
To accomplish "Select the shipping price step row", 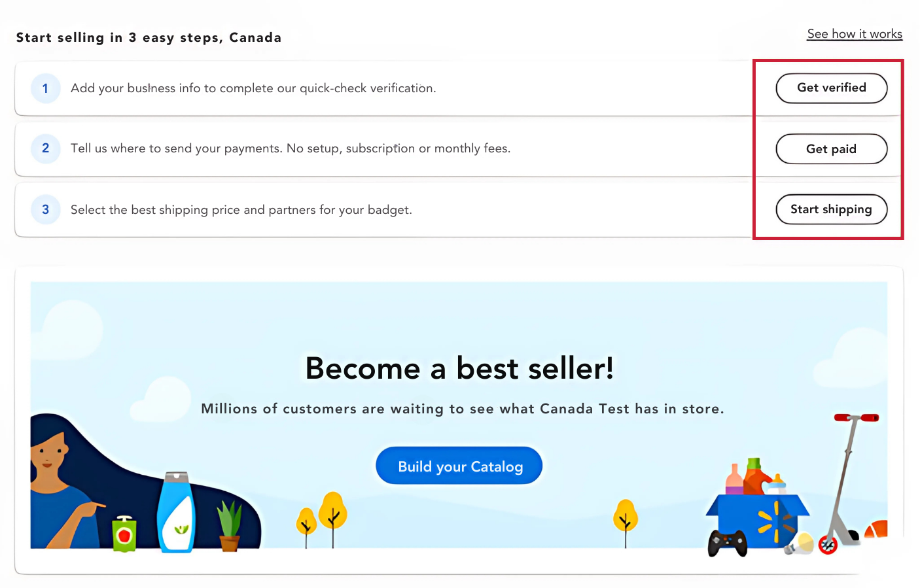I will (327, 209).
